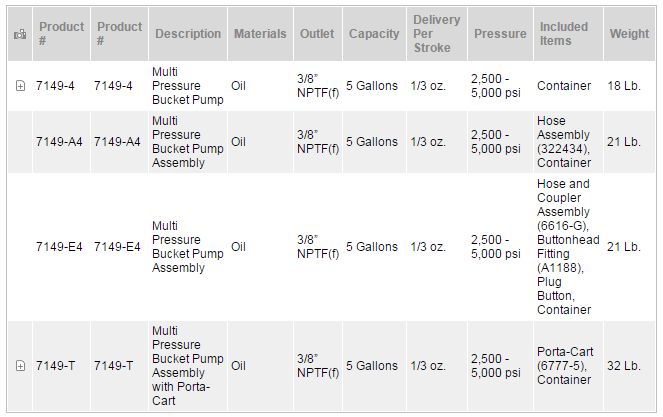This screenshot has width=663, height=417.
Task: Expand the 7149-T product row
Action: tap(20, 366)
